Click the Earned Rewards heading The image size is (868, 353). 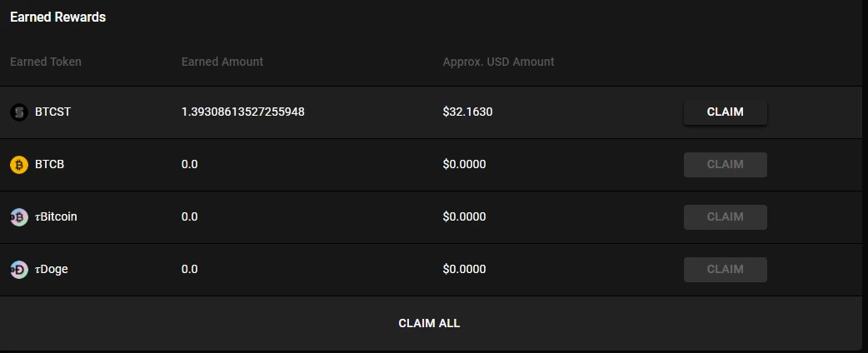pos(57,17)
